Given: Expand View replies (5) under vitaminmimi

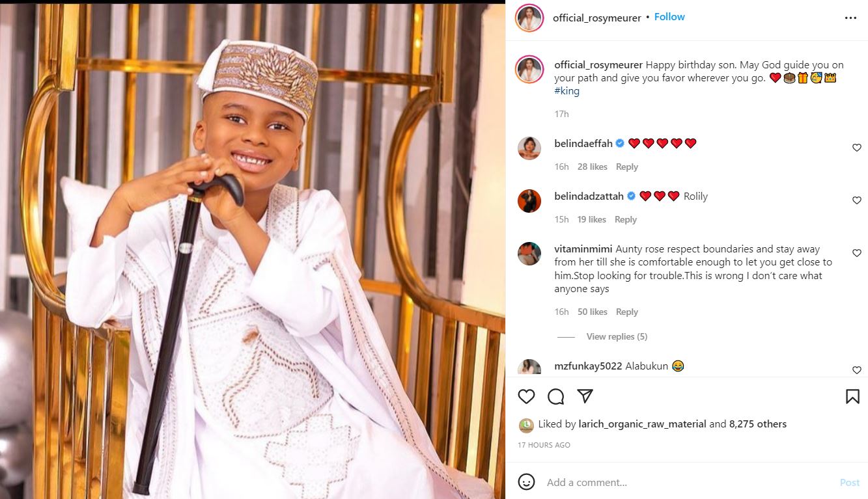Looking at the screenshot, I should point(616,336).
